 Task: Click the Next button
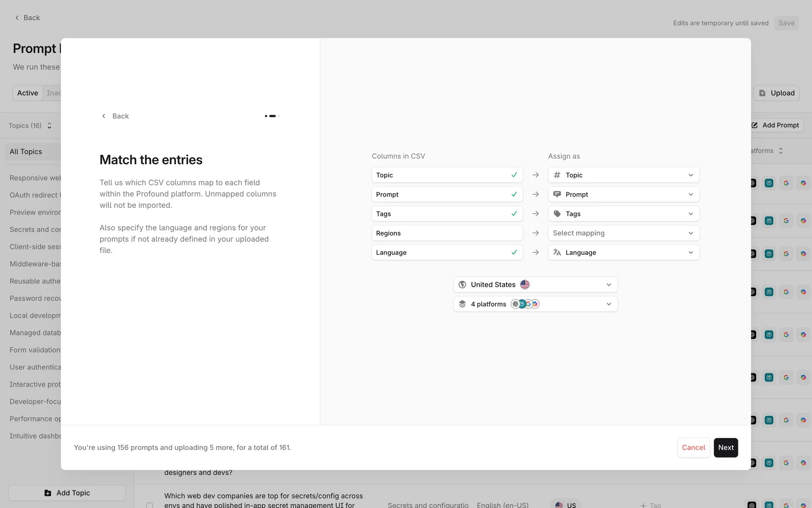tap(725, 447)
